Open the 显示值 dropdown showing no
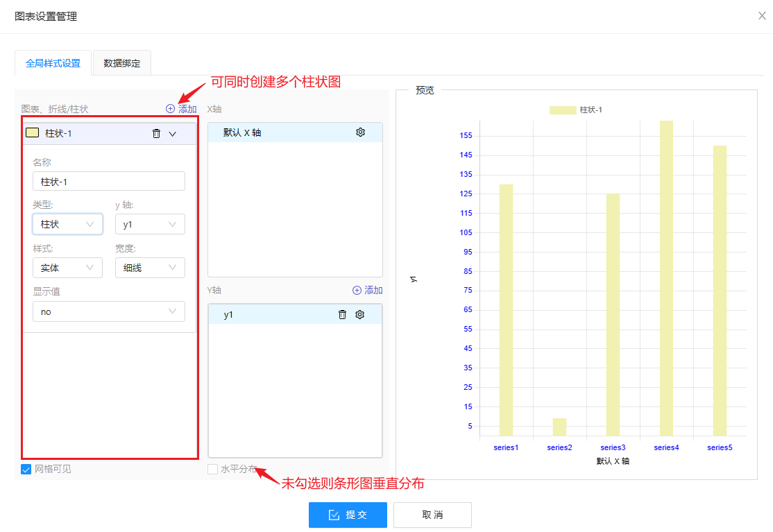Screen dimensions: 773x532 click(x=109, y=311)
